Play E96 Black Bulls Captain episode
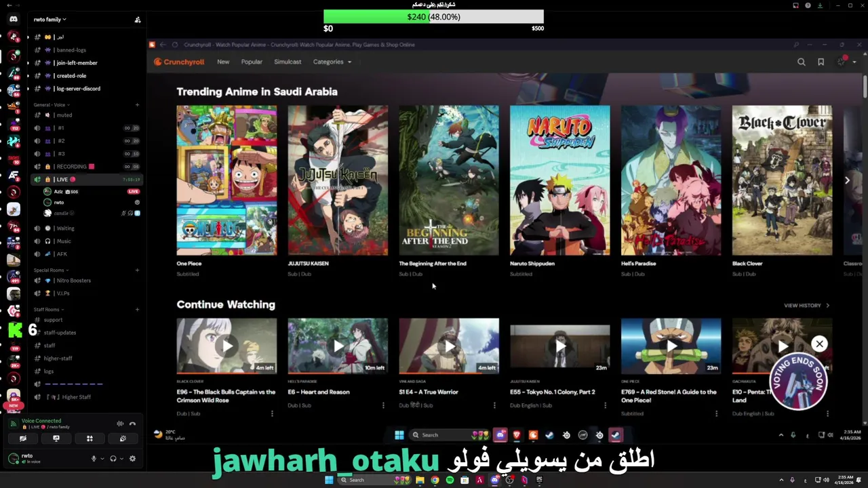This screenshot has height=488, width=868. pos(226,346)
